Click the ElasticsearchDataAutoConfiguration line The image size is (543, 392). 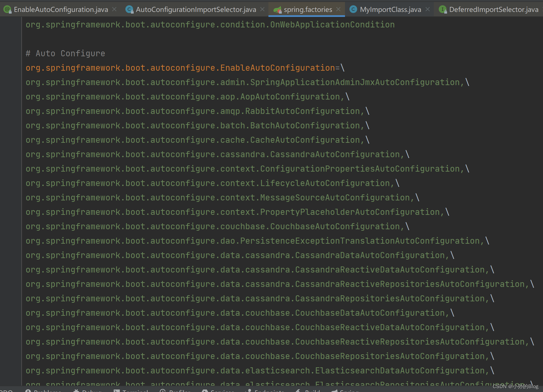click(x=260, y=371)
